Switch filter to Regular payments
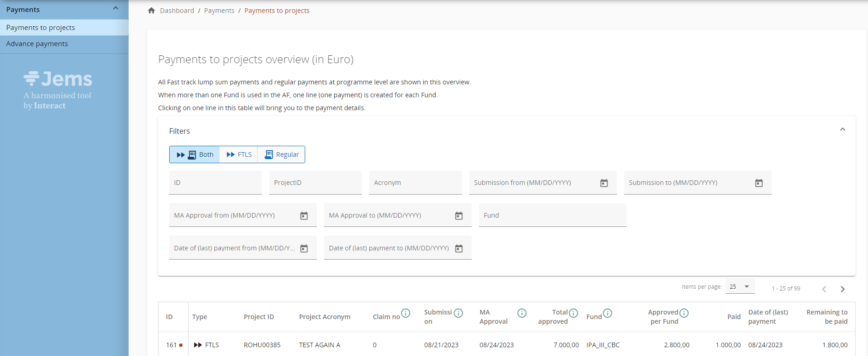The height and width of the screenshot is (356, 868). 282,154
